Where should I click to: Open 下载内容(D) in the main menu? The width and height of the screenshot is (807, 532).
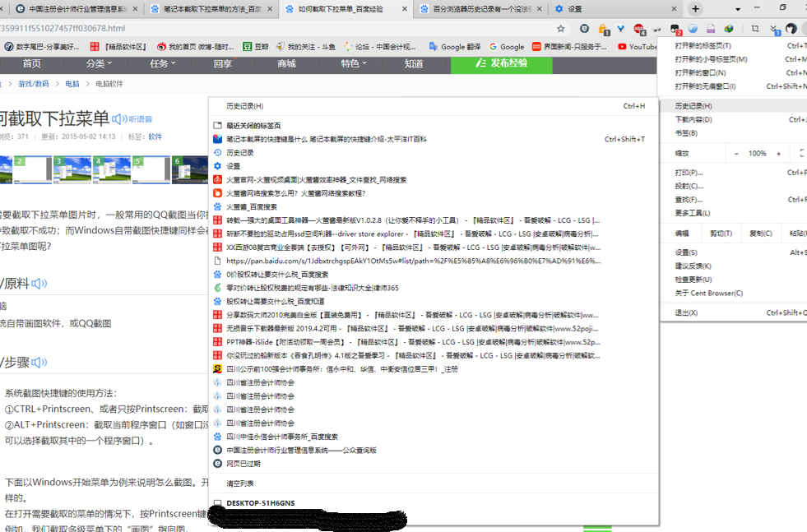(x=734, y=119)
